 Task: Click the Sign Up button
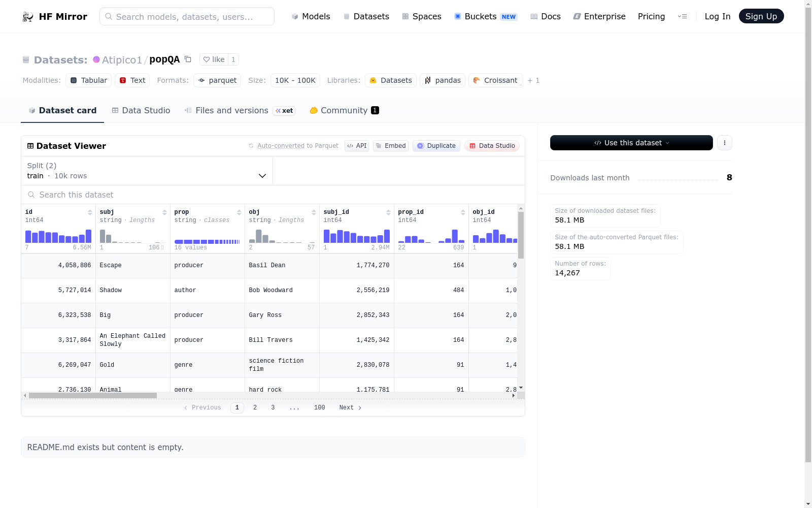click(761, 16)
